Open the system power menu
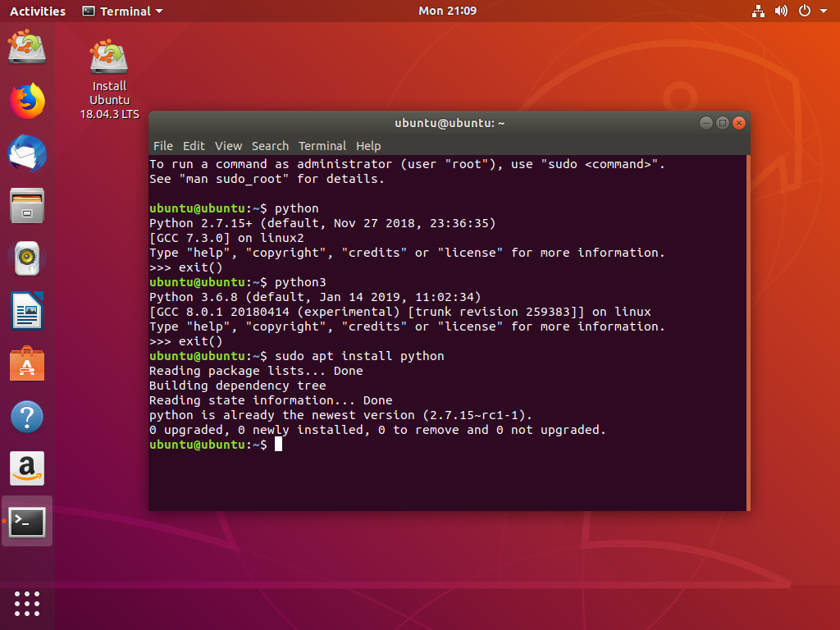 [802, 11]
